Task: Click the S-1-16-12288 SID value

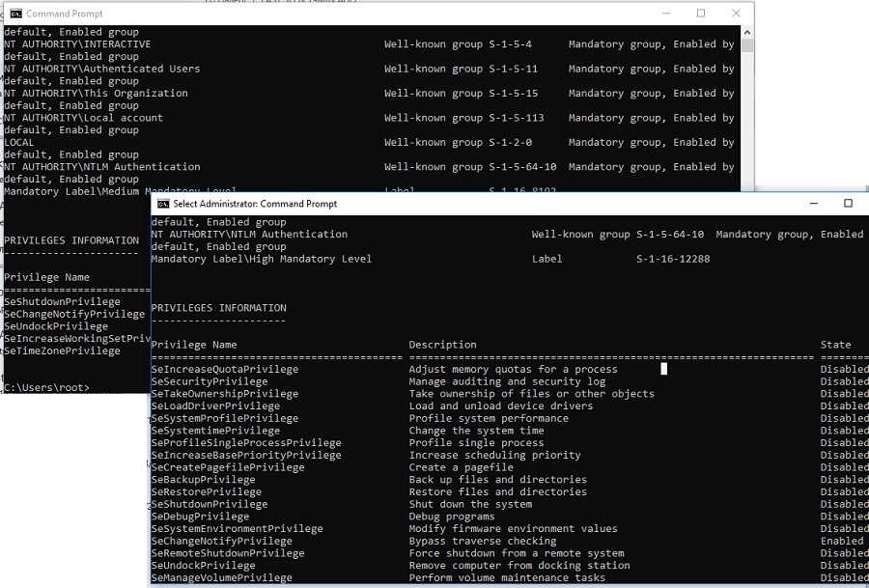Action: 673,259
